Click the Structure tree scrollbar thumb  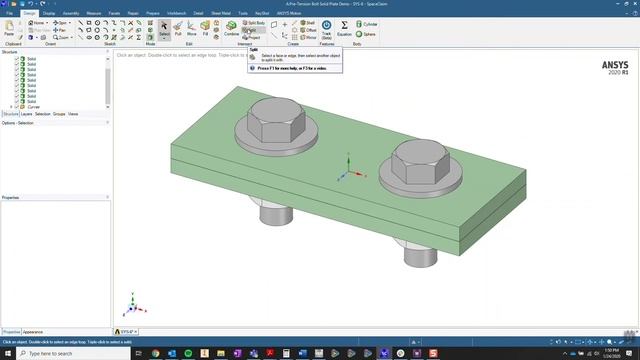[108, 86]
